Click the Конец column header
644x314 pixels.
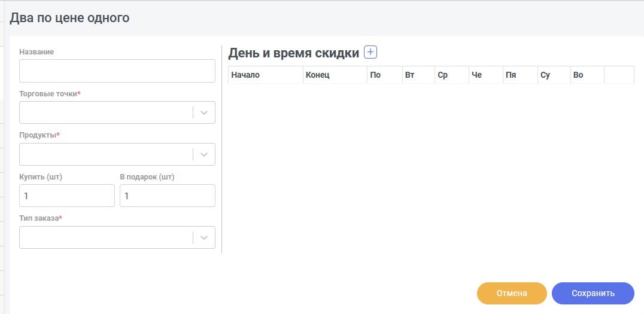coord(335,75)
